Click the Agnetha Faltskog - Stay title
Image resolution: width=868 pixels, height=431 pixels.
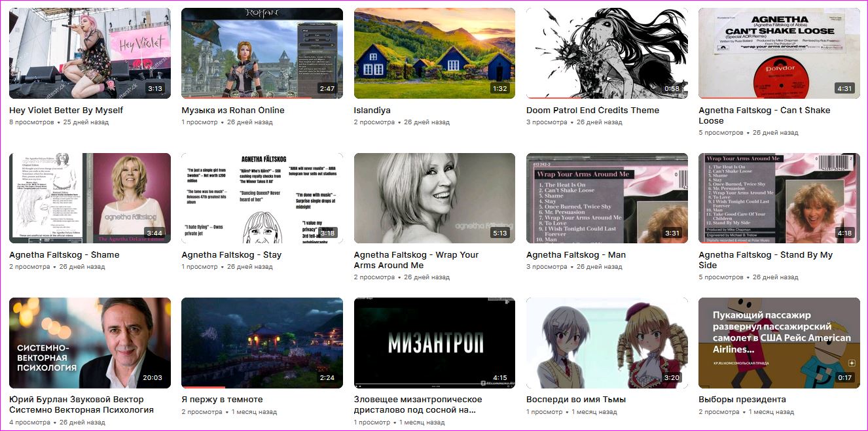tap(232, 255)
